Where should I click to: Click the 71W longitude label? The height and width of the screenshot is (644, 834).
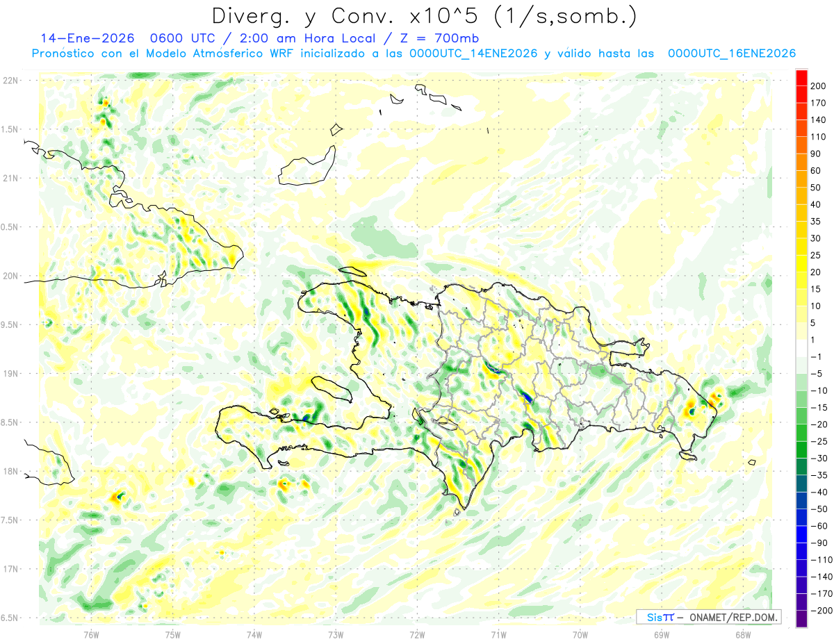point(498,634)
